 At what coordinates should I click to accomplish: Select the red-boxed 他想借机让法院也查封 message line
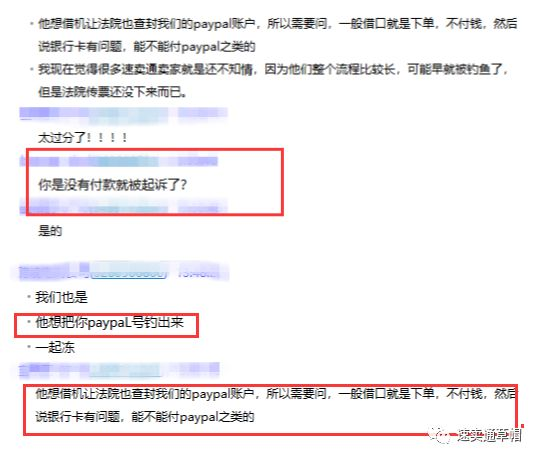click(x=276, y=394)
